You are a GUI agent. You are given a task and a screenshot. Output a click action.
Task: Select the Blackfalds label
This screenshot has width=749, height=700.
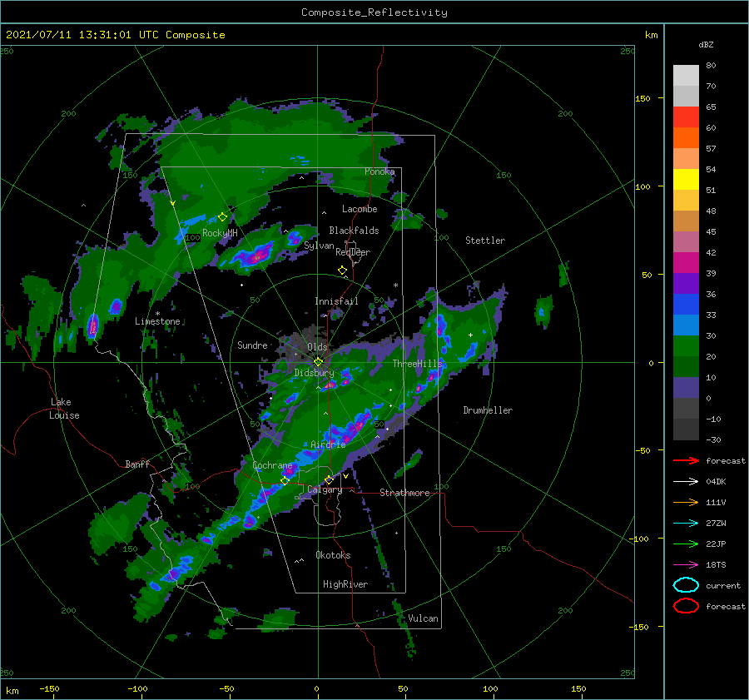pyautogui.click(x=354, y=231)
